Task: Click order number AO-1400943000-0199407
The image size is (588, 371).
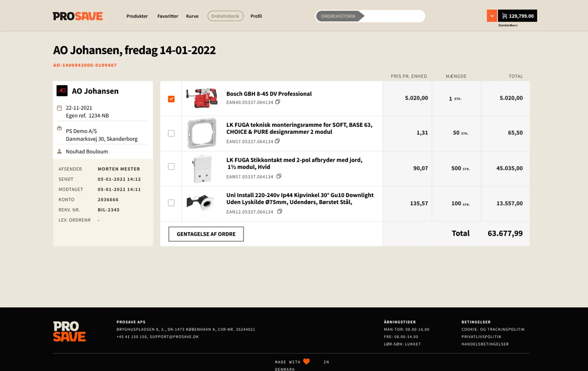Action: (85, 65)
